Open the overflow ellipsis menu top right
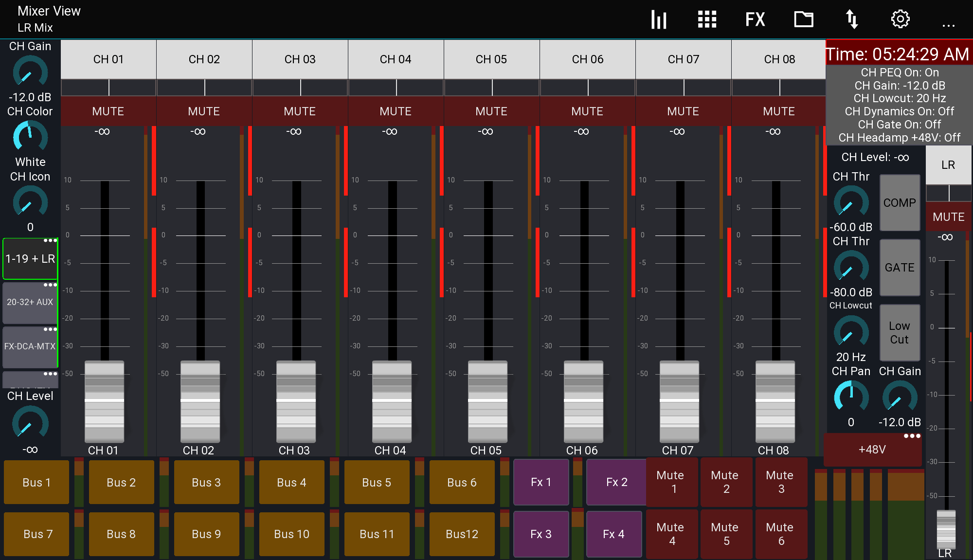The height and width of the screenshot is (560, 973). tap(948, 25)
